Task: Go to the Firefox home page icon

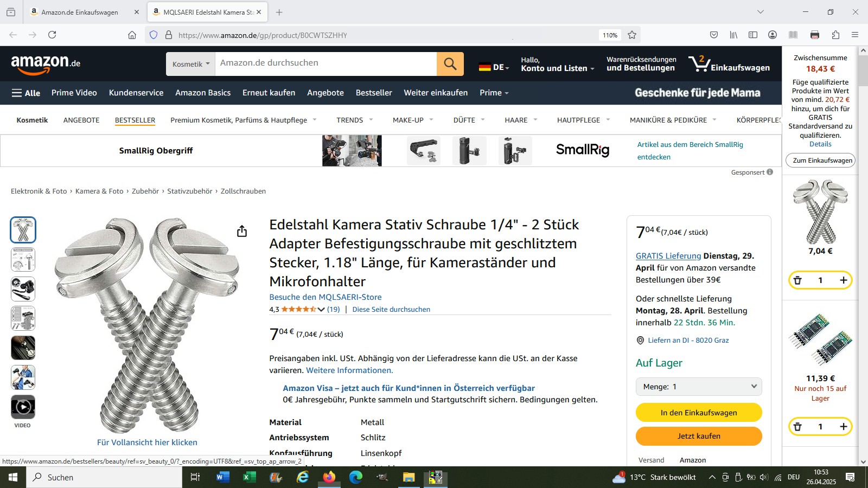Action: pos(132,35)
